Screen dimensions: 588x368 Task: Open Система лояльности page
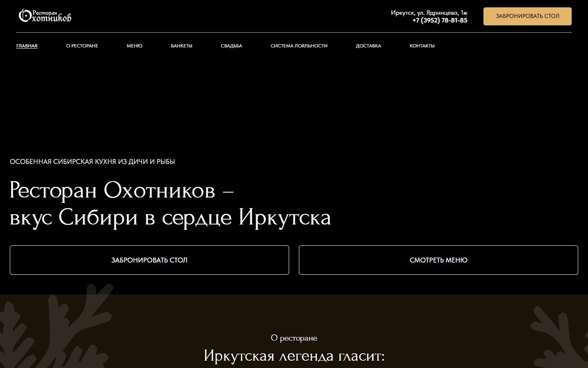(x=299, y=46)
